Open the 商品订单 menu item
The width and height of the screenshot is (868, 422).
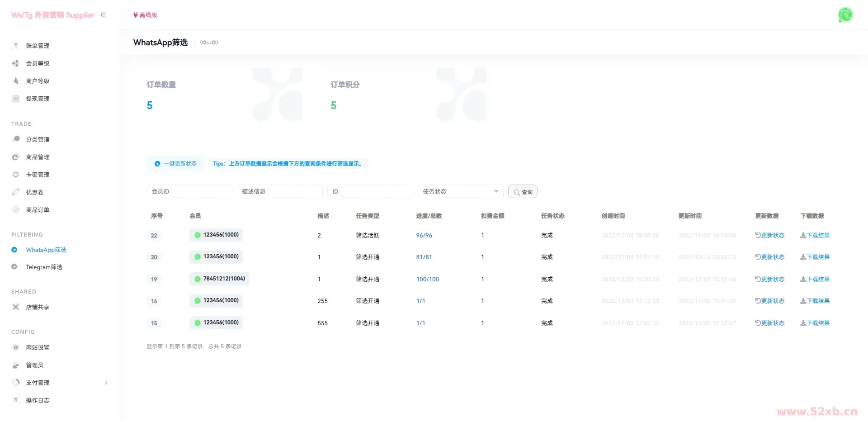click(38, 210)
